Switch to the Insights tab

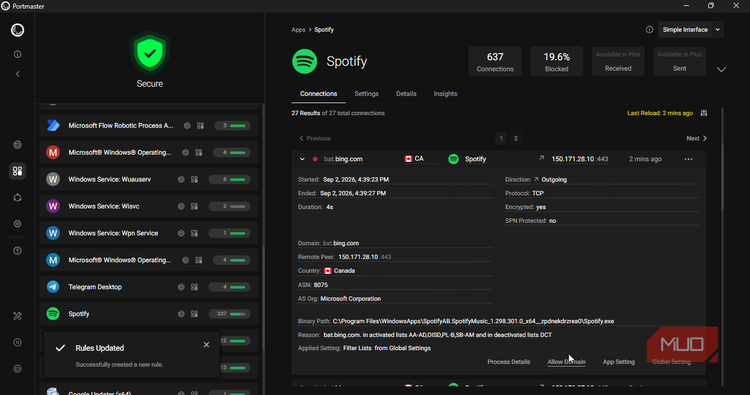(x=445, y=94)
